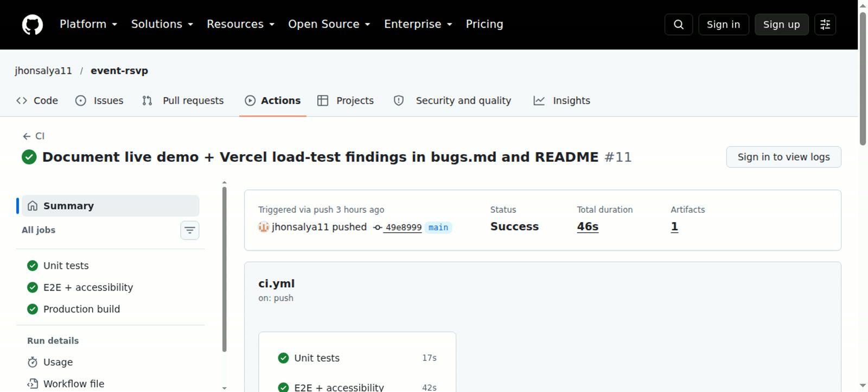
Task: Switch to the Actions tab
Action: pos(273,100)
